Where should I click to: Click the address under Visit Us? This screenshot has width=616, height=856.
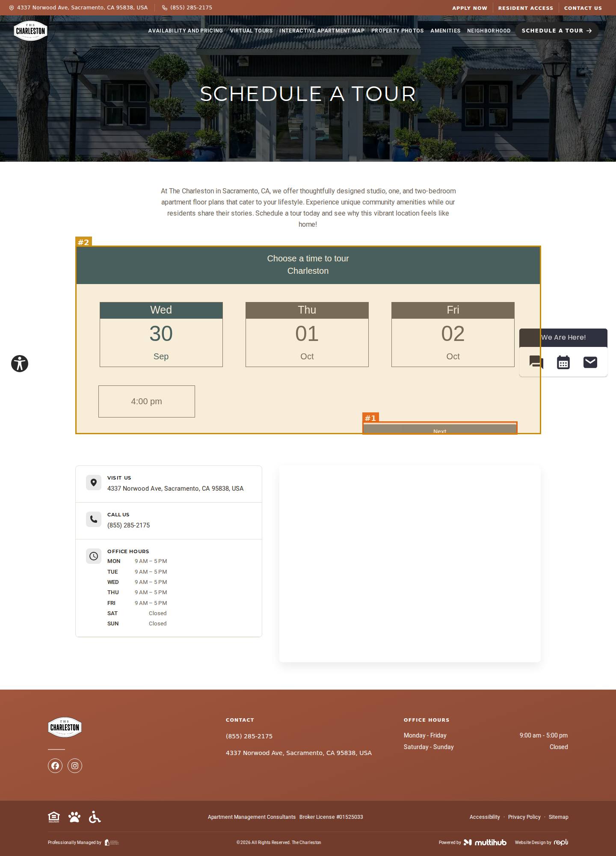(175, 489)
